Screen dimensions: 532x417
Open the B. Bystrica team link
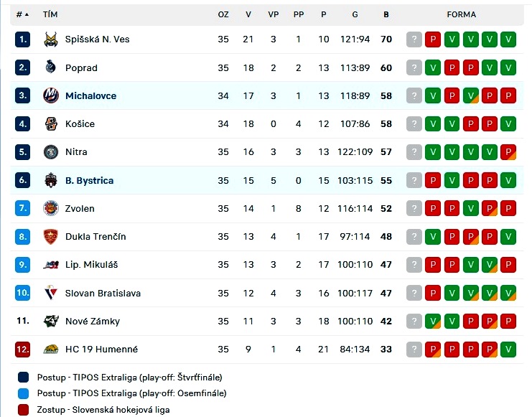point(89,180)
